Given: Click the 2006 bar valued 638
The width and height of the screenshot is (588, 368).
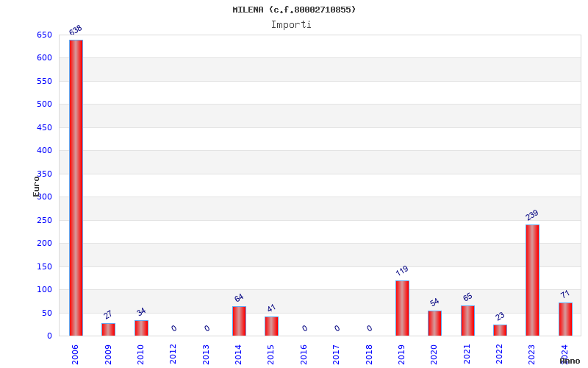Looking at the screenshot, I should [76, 188].
